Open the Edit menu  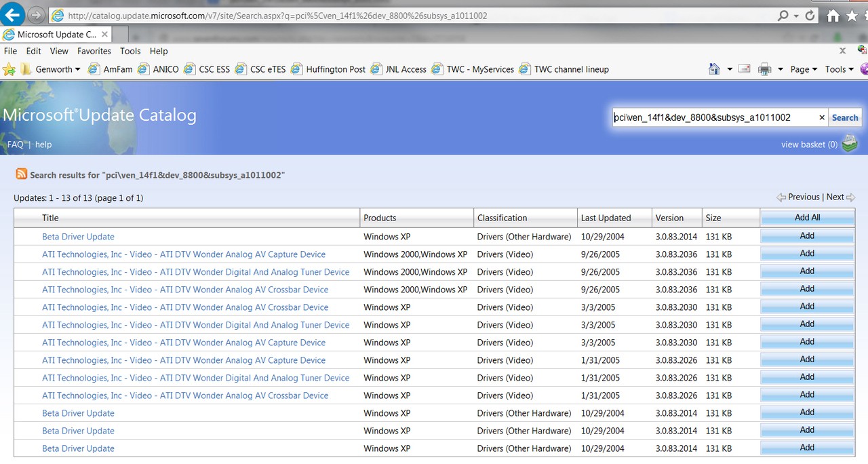click(34, 51)
